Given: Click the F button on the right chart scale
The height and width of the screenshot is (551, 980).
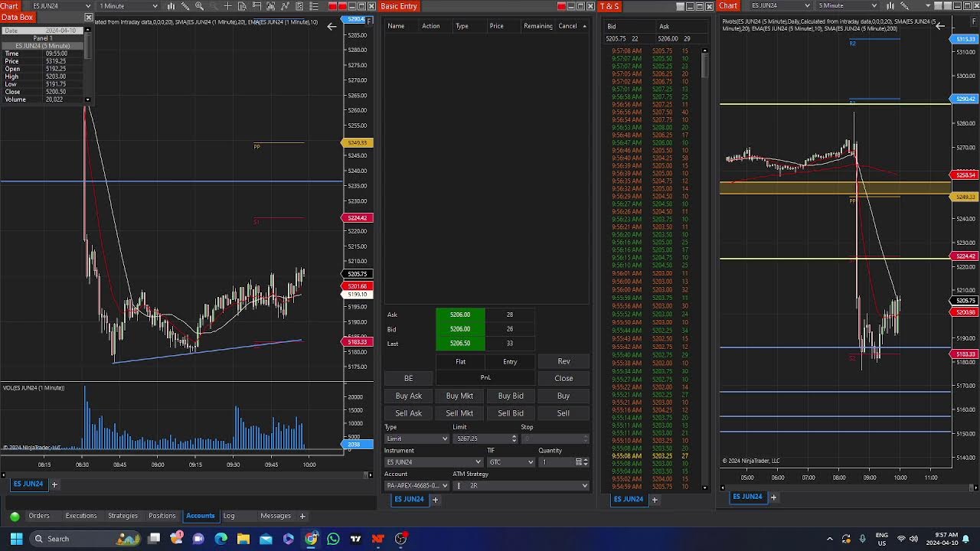Looking at the screenshot, I should coord(972,21).
